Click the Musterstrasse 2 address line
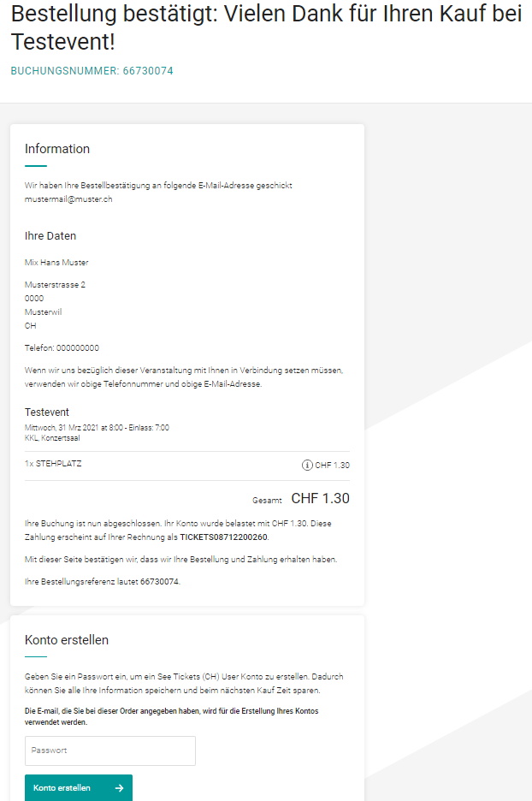Viewport: 532px width, 801px height. tap(55, 284)
